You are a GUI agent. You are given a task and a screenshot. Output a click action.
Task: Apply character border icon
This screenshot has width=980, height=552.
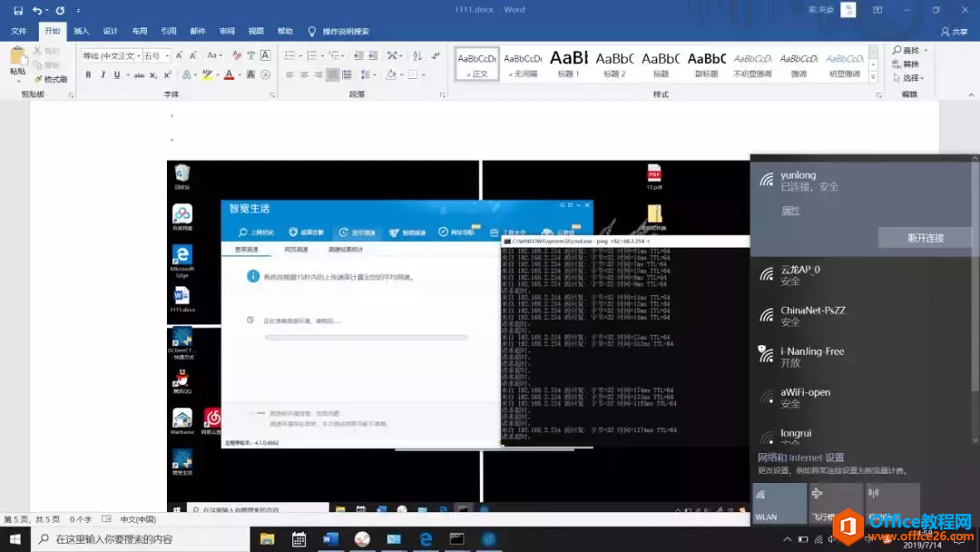point(266,55)
